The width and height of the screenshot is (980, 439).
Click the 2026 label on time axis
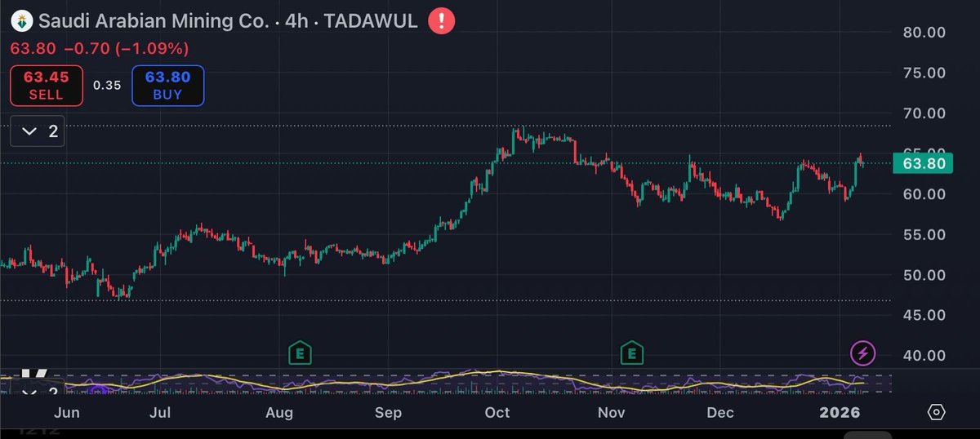click(840, 413)
